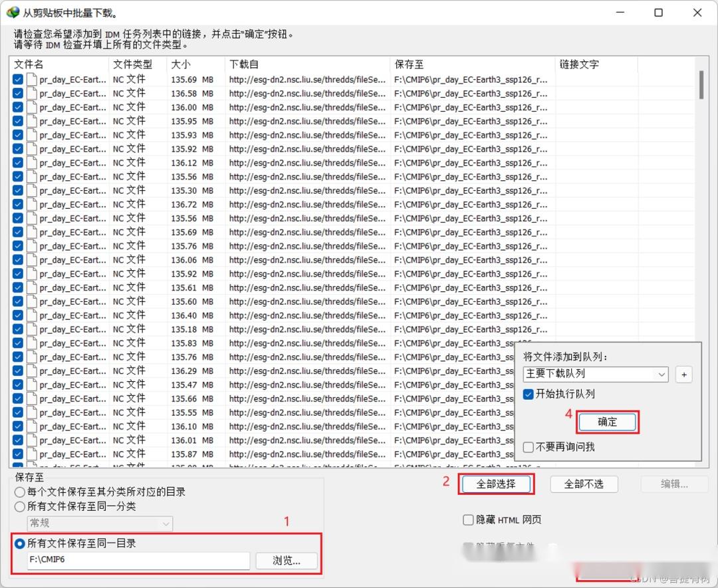Open the 浏览 folder browser
Screen dimensions: 718x588
pyautogui.click(x=287, y=561)
